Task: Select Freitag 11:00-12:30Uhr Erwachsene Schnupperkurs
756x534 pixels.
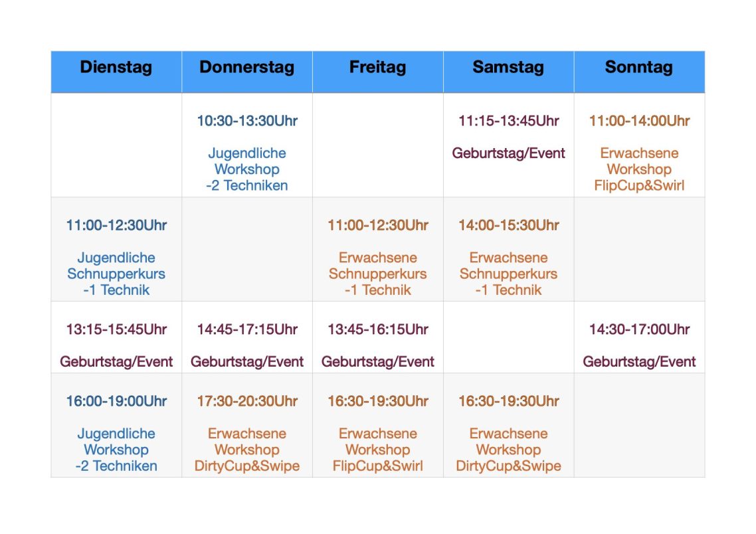Action: [377, 249]
